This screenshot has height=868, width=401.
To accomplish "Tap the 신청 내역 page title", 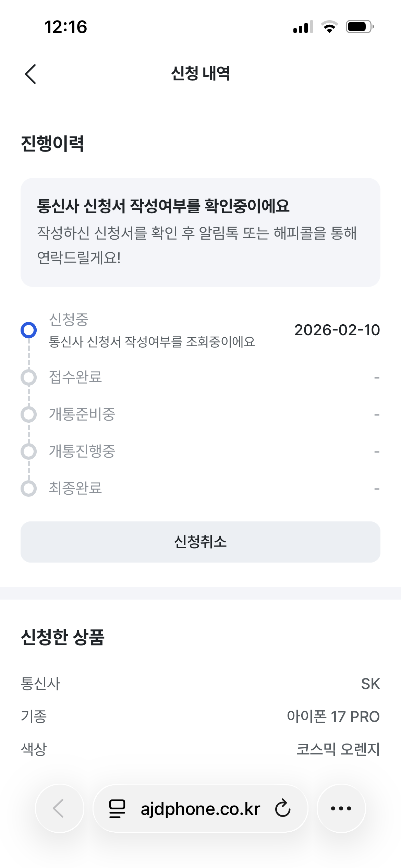I will pyautogui.click(x=200, y=73).
